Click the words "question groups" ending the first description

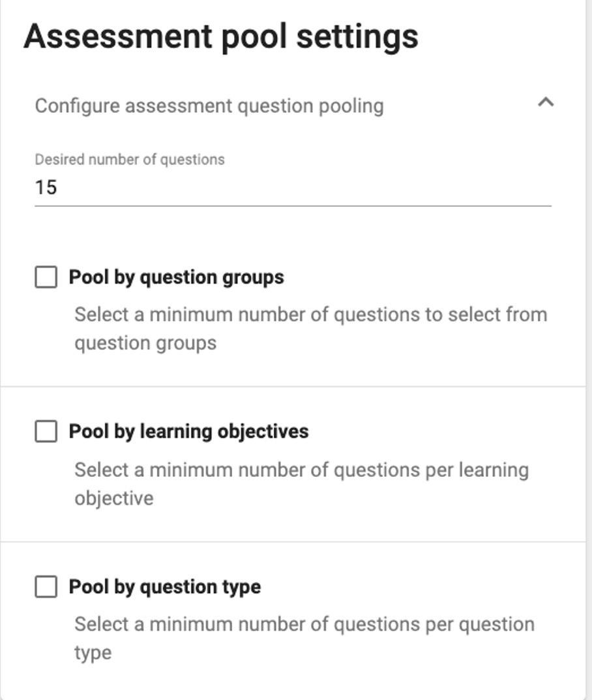click(145, 343)
